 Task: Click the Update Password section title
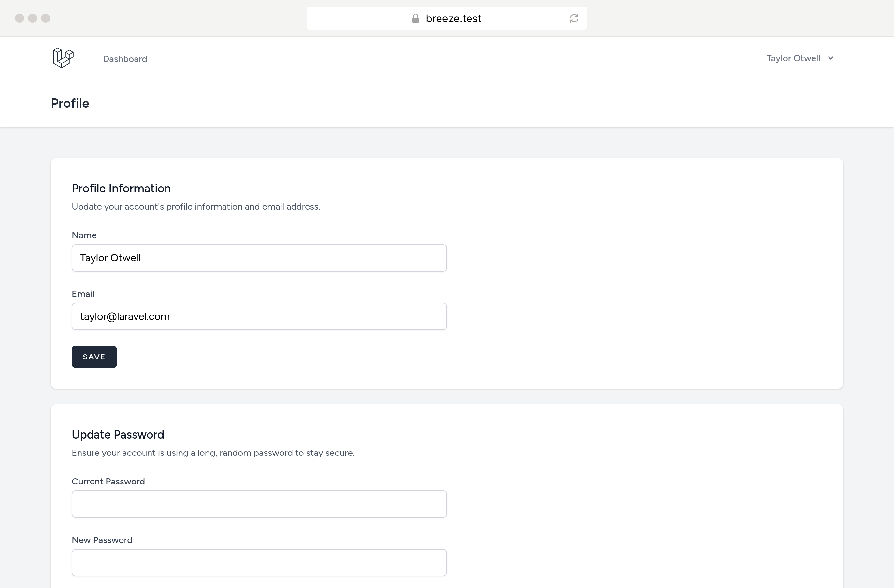[118, 434]
